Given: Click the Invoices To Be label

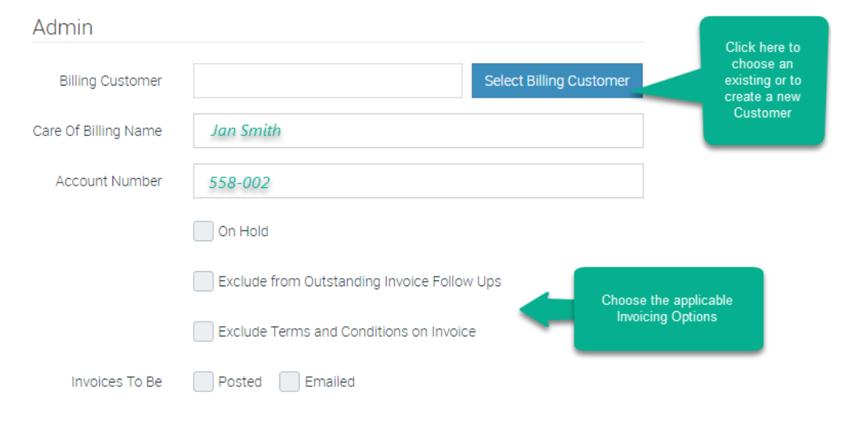Looking at the screenshot, I should 116,382.
